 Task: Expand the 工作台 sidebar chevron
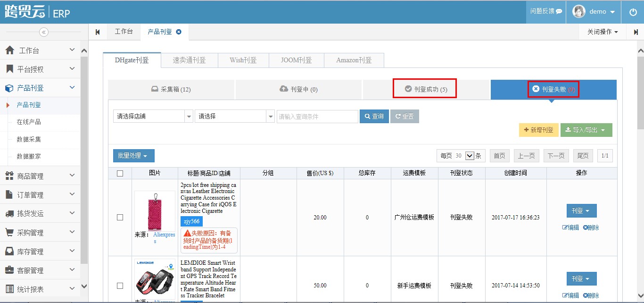pyautogui.click(x=72, y=50)
